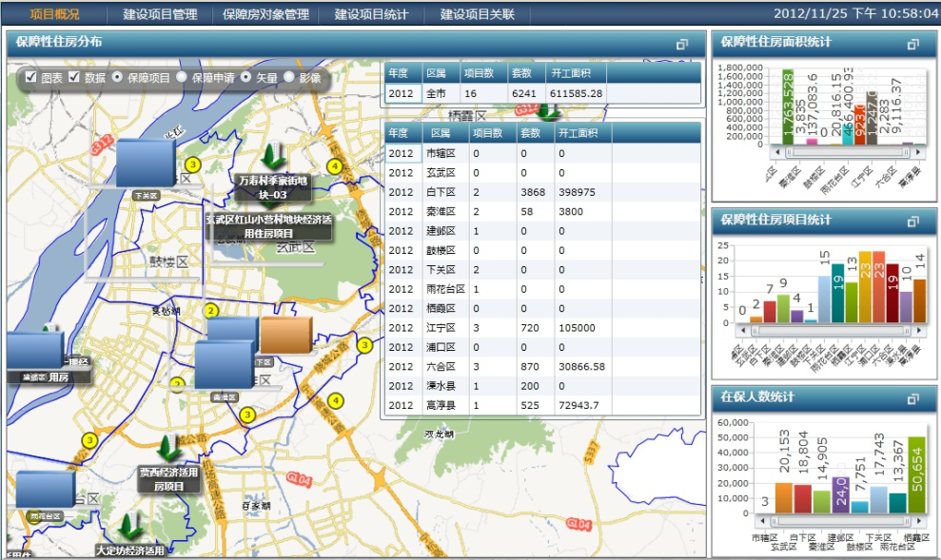The width and height of the screenshot is (941, 560).
Task: Select the 六合区 row in the table
Action: [542, 366]
